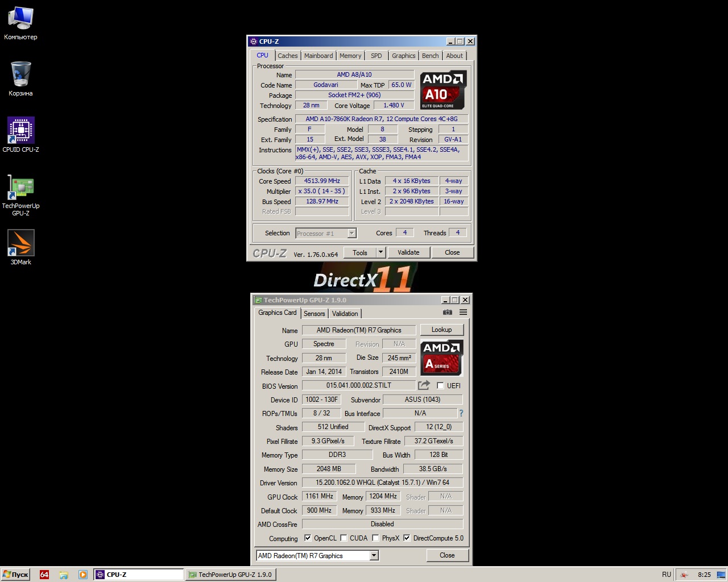Viewport: 728px width, 582px height.
Task: Click the BIOS Version field 015.041.000.002.STILT
Action: coord(359,385)
